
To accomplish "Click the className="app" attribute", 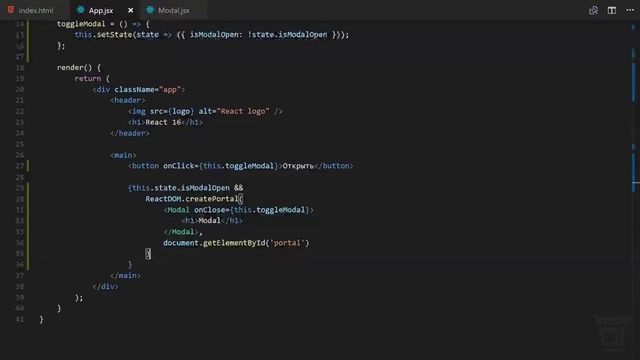I will 147,89.
